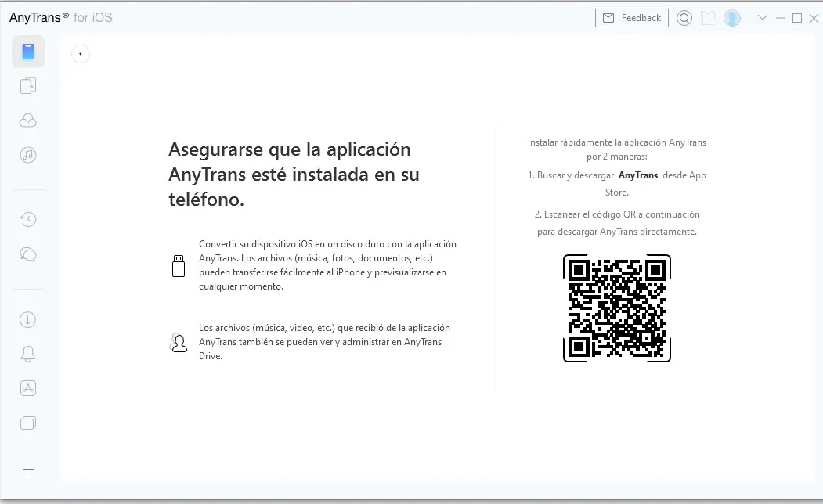Click the bold AnyTrans text in step 1
This screenshot has height=504, width=823.
[637, 175]
